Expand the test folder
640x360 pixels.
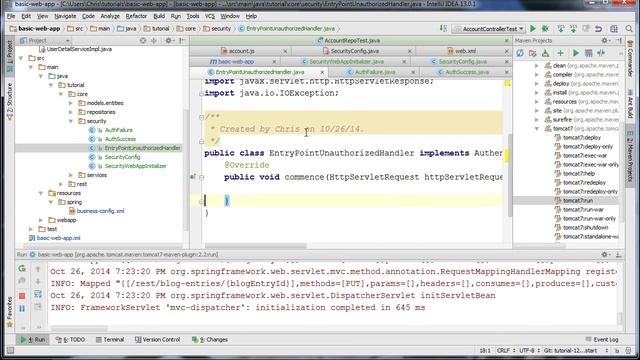point(31,229)
